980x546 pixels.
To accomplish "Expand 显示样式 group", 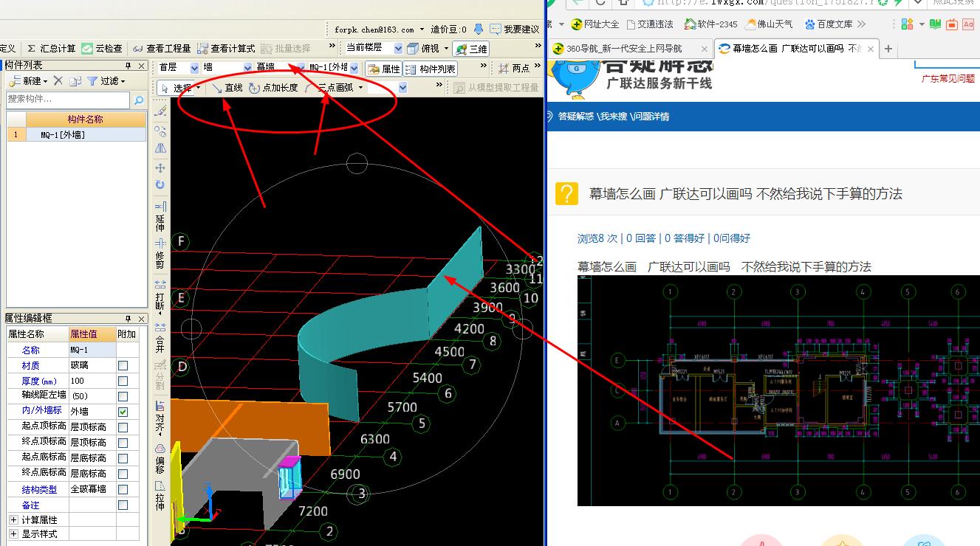I will click(x=13, y=533).
